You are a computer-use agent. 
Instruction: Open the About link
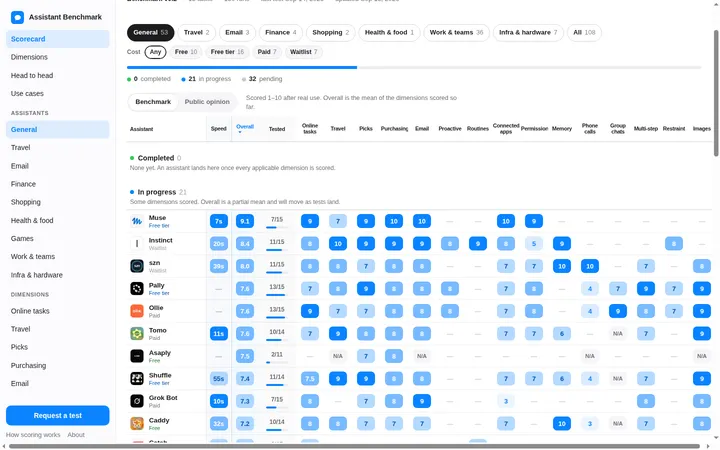76,435
